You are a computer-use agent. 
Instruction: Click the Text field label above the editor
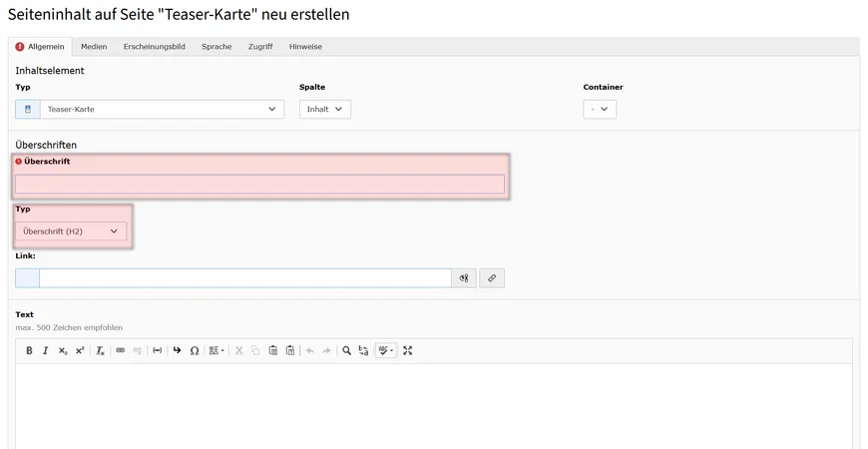(x=24, y=314)
